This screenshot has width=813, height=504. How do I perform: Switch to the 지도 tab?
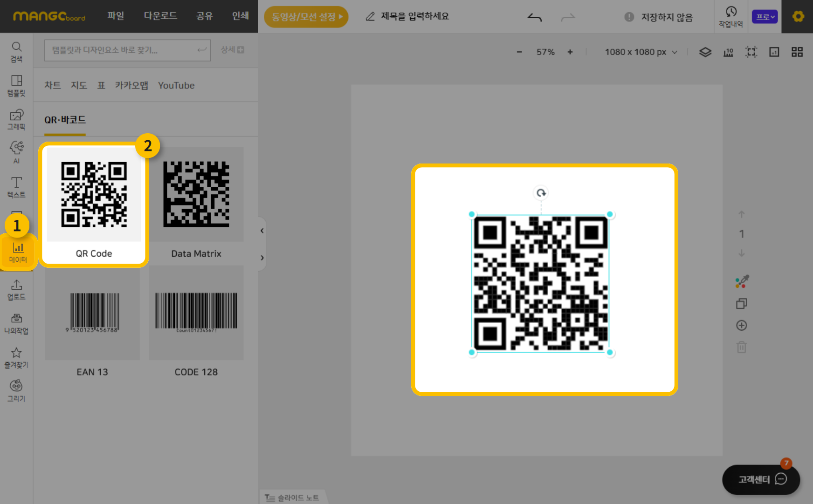tap(79, 85)
